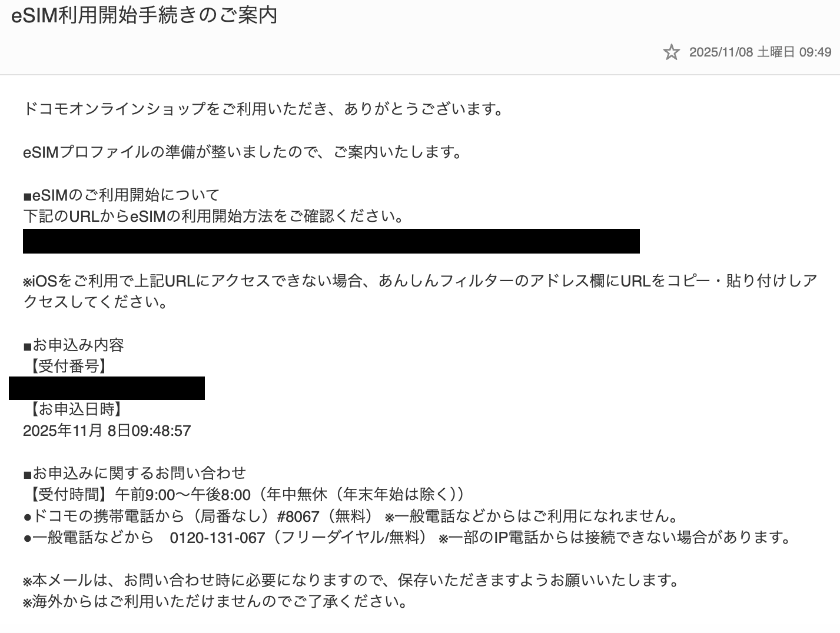Click the phone number 0120-131-067
The width and height of the screenshot is (840, 633).
click(x=217, y=538)
